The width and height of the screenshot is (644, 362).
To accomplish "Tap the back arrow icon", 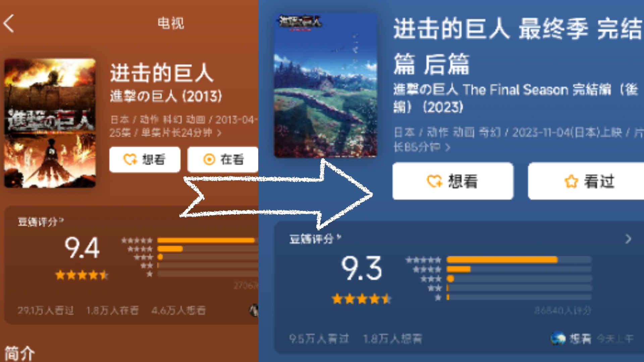I will click(9, 23).
